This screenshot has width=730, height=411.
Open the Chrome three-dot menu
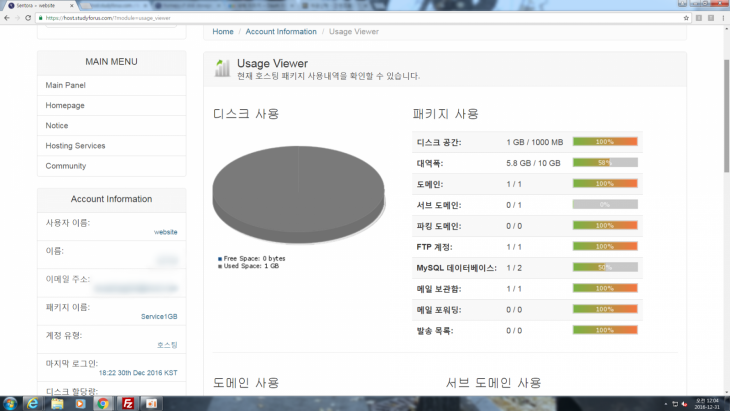coord(722,18)
